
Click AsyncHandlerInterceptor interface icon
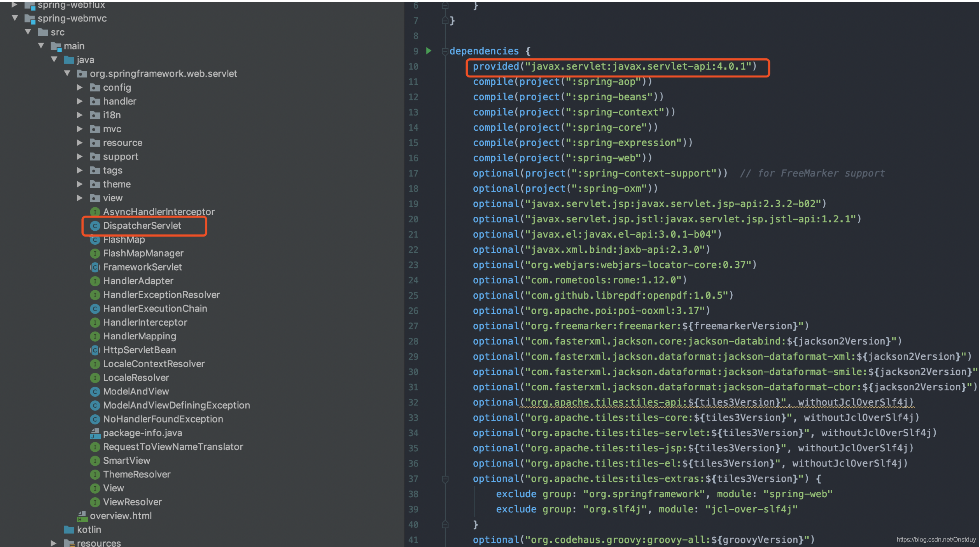[95, 212]
